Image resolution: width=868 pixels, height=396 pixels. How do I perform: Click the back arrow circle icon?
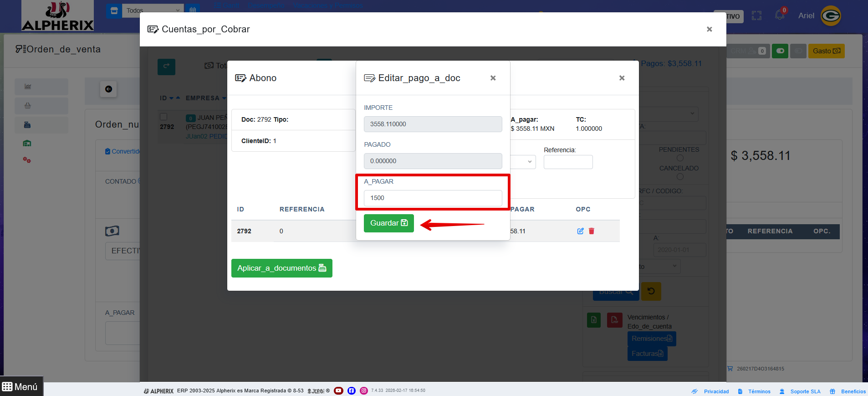pyautogui.click(x=108, y=89)
